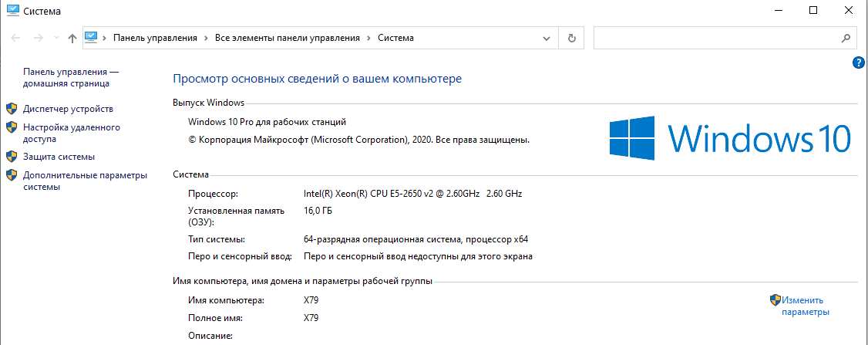Click the shield icon next to Диспетчер устройств

[12, 109]
